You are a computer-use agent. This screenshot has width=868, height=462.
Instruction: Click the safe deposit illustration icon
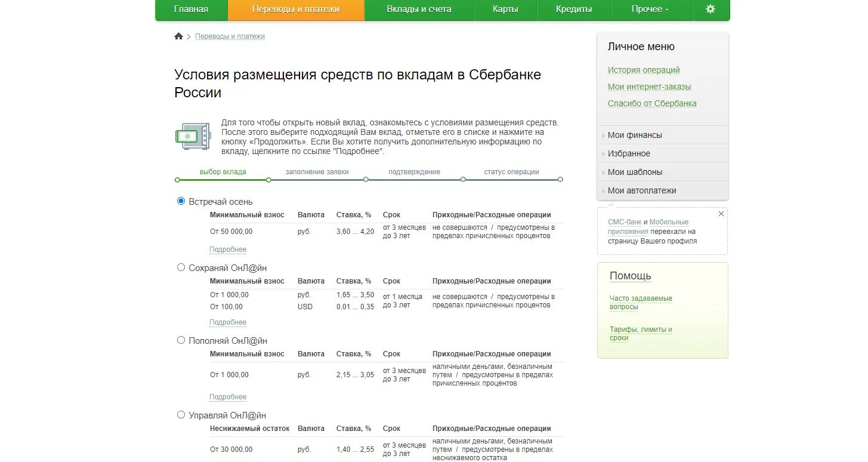[x=193, y=136]
